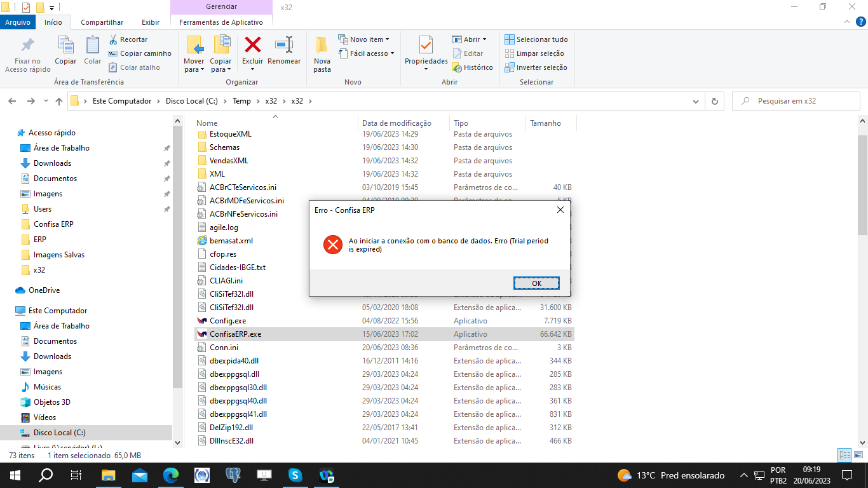Click Selecionar tudo
Screen dimensions: 868x488
point(536,39)
